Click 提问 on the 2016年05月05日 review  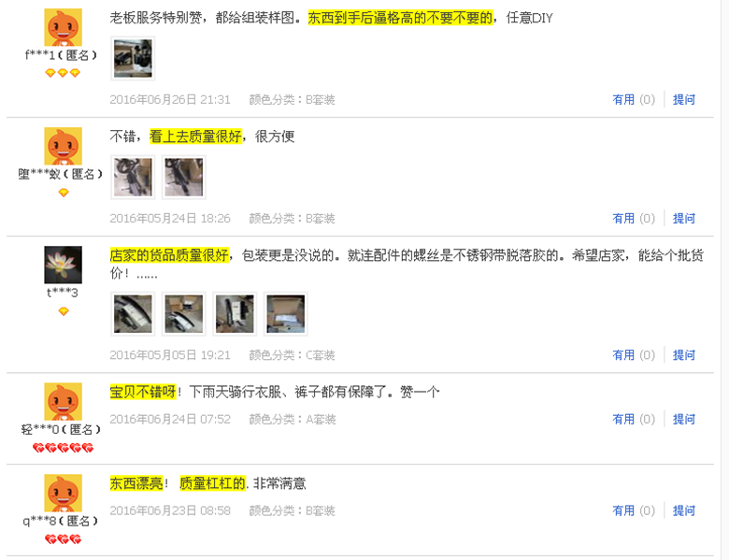click(x=684, y=355)
